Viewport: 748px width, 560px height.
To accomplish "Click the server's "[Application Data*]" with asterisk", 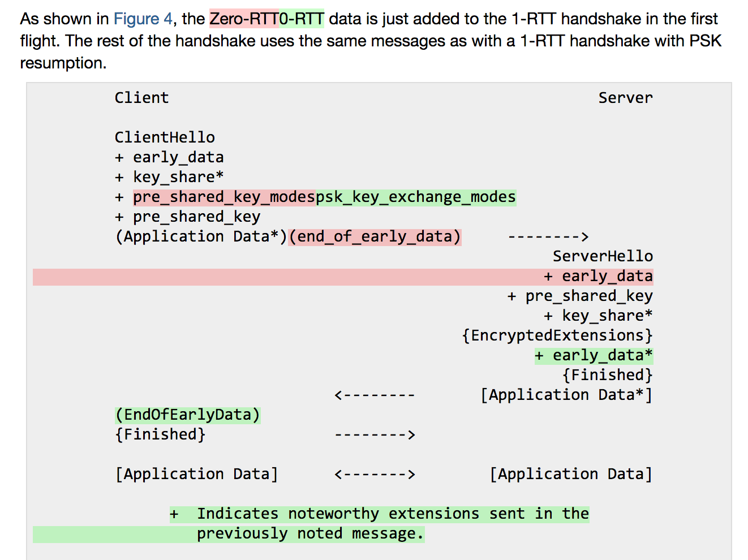I will tap(566, 395).
